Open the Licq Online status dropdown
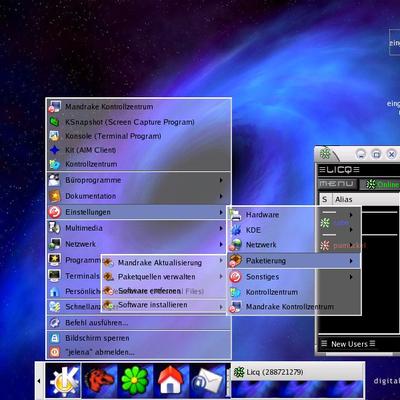This screenshot has height=400, width=400. [380, 184]
